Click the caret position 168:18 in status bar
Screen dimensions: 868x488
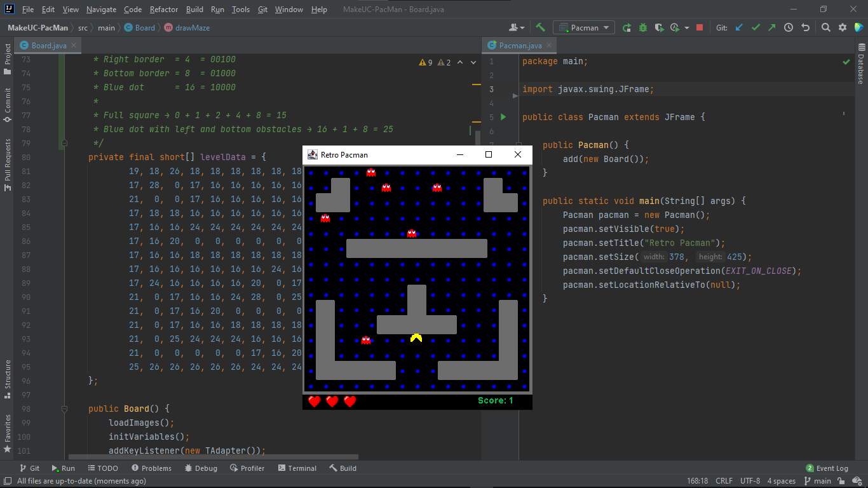[696, 481]
